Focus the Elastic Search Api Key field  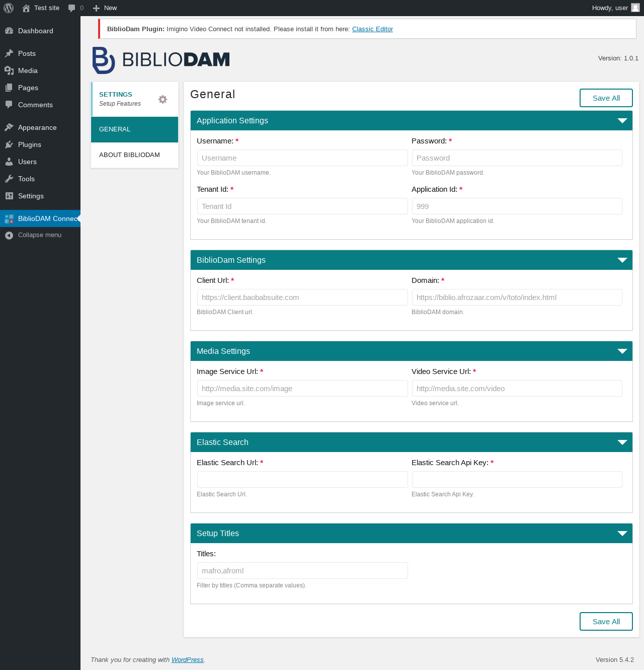517,480
